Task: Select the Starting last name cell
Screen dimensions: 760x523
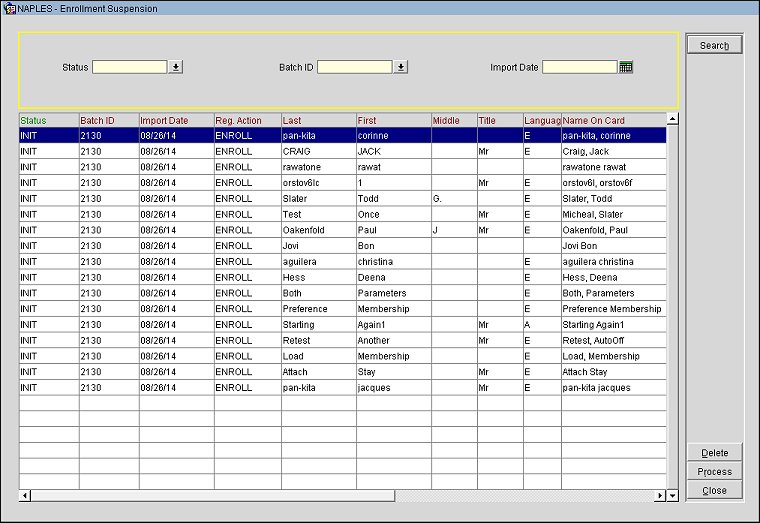Action: (319, 325)
